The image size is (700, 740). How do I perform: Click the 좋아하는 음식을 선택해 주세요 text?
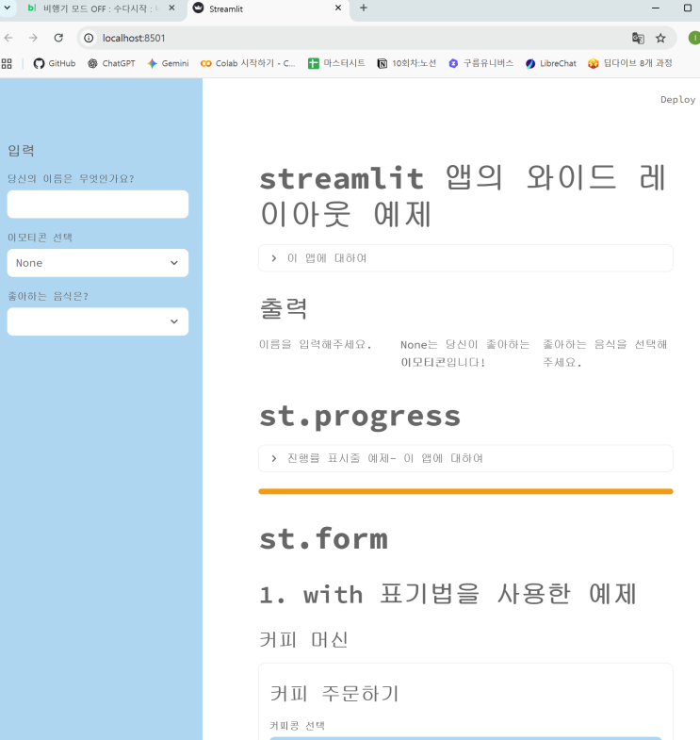(605, 353)
